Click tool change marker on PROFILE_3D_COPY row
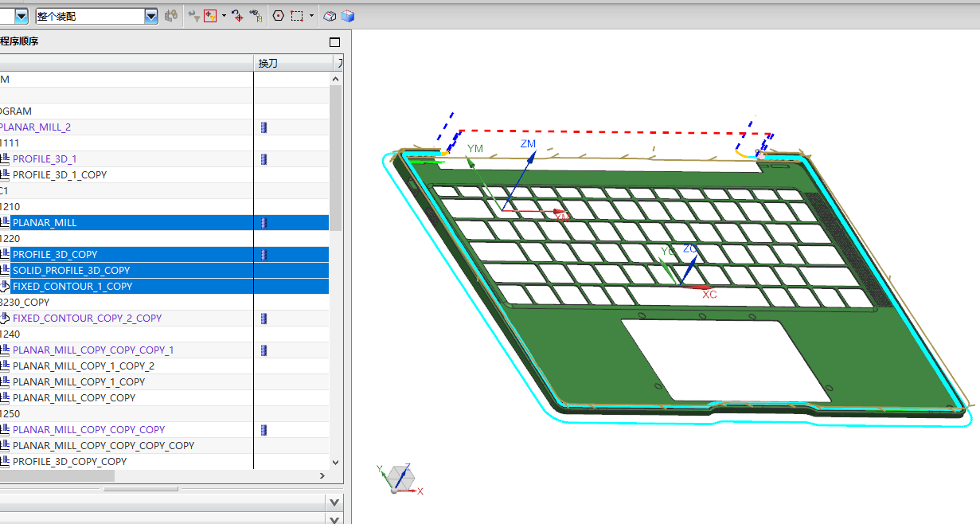Viewport: 980px width, 524px height. point(264,255)
